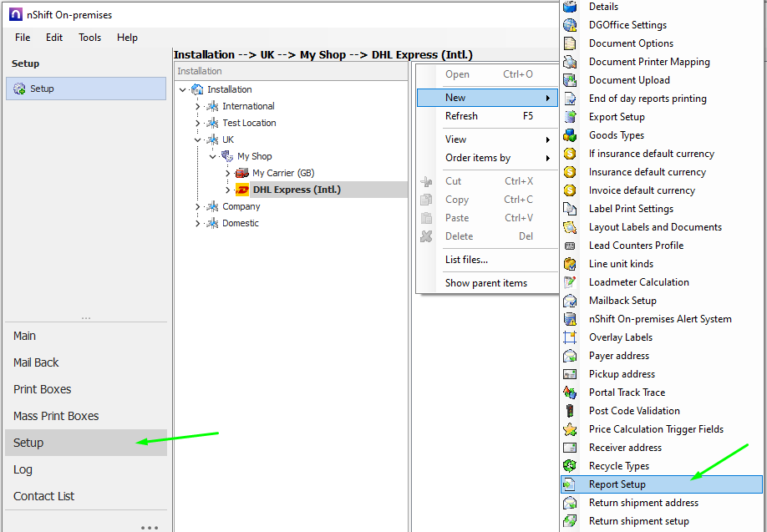The width and height of the screenshot is (767, 532).
Task: Click the Loadmeter Calculation icon
Action: point(570,282)
